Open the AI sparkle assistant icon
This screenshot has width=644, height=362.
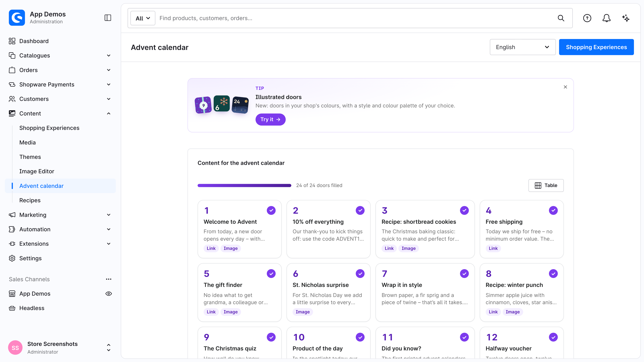626,18
